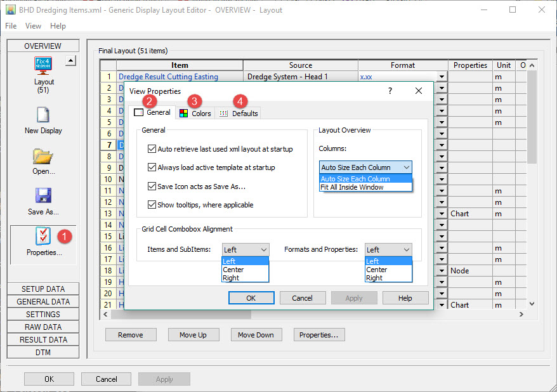The image size is (557, 392).
Task: Click the grid scroll left arrow
Action: 105,314
